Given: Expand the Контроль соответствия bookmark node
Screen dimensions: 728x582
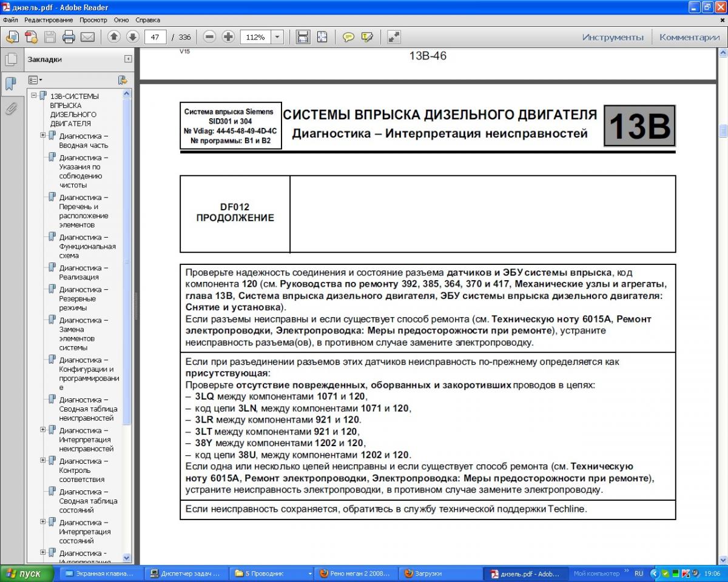Looking at the screenshot, I should point(43,461).
